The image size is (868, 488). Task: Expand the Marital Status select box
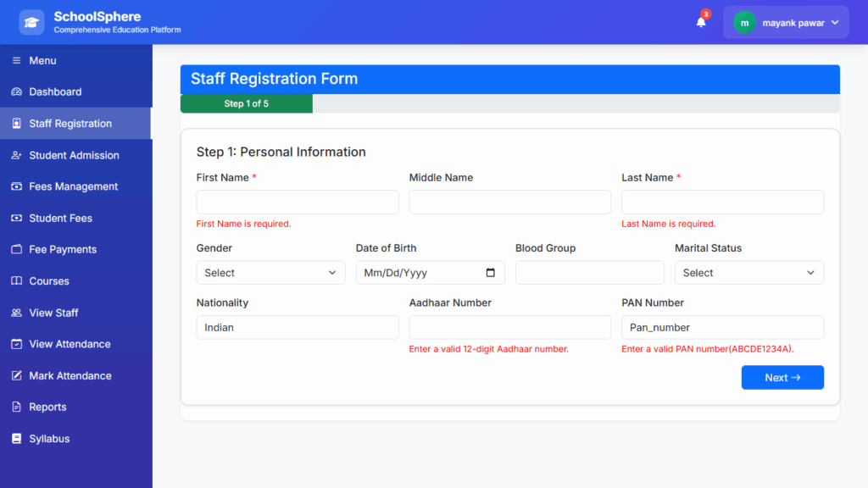748,273
